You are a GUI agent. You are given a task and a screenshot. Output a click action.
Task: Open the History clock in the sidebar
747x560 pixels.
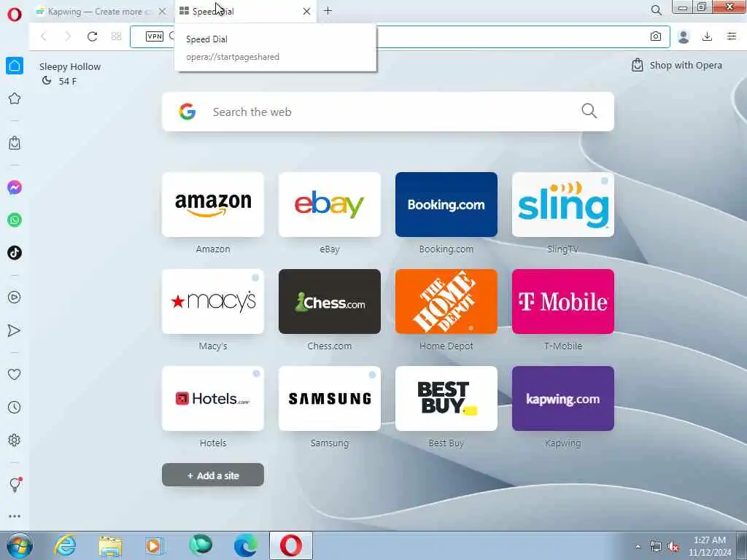coord(15,407)
